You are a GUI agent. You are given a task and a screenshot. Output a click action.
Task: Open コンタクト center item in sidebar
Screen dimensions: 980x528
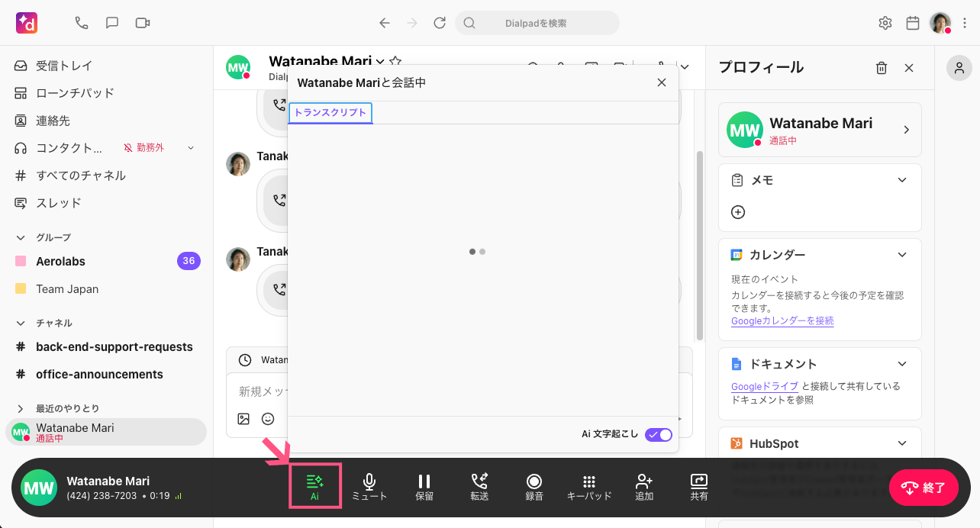pyautogui.click(x=60, y=148)
